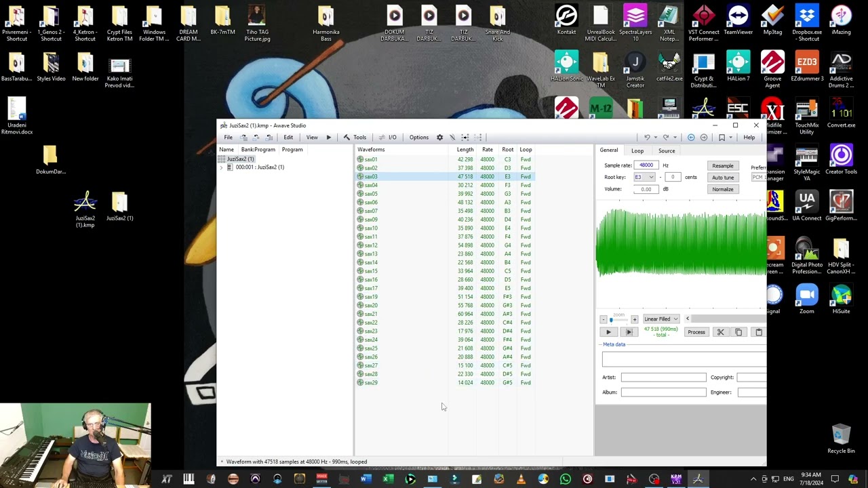
Task: Open the View menu
Action: click(x=312, y=138)
